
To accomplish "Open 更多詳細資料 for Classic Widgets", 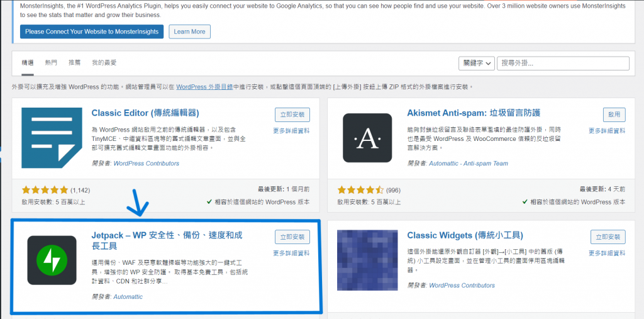I will pyautogui.click(x=607, y=253).
